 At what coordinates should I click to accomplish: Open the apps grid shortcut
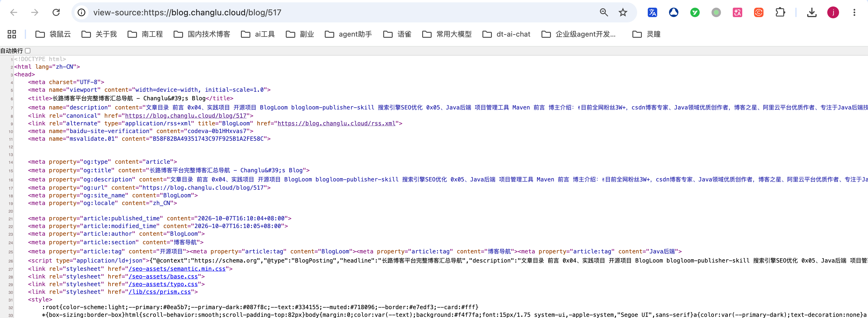12,34
